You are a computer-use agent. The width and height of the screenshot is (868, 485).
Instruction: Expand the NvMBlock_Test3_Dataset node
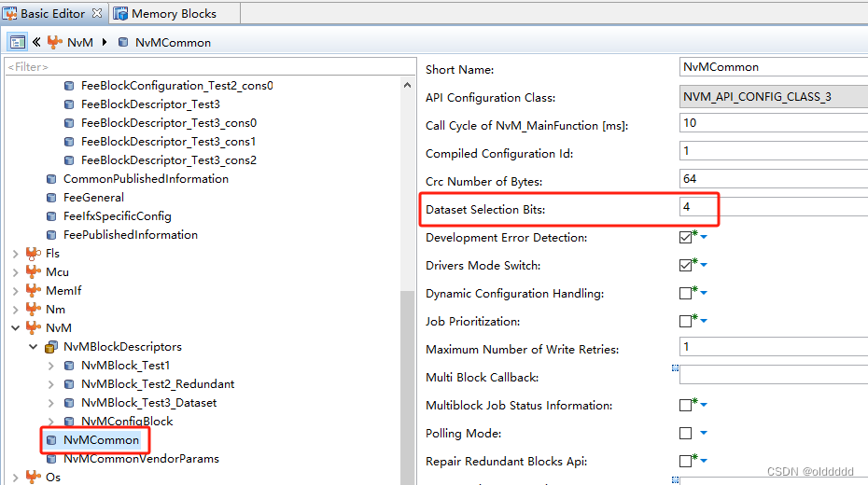pos(51,403)
